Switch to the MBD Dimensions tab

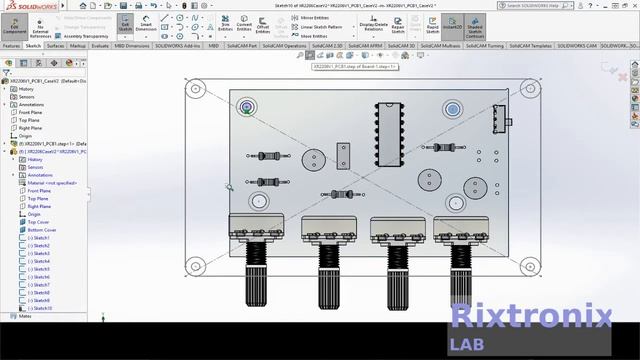[x=132, y=46]
